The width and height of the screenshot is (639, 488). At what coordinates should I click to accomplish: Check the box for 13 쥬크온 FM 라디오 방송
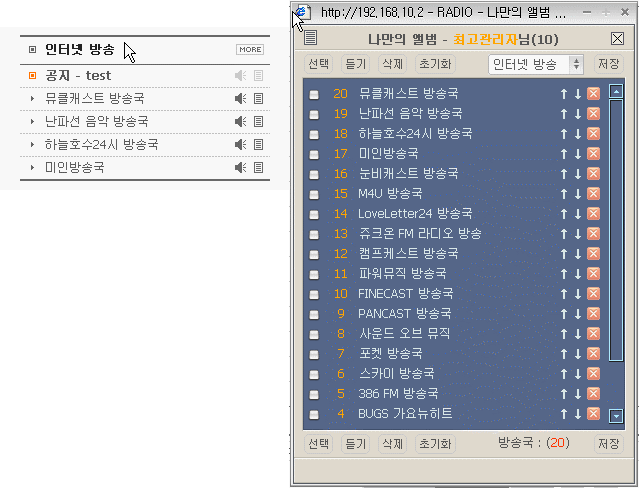(314, 234)
